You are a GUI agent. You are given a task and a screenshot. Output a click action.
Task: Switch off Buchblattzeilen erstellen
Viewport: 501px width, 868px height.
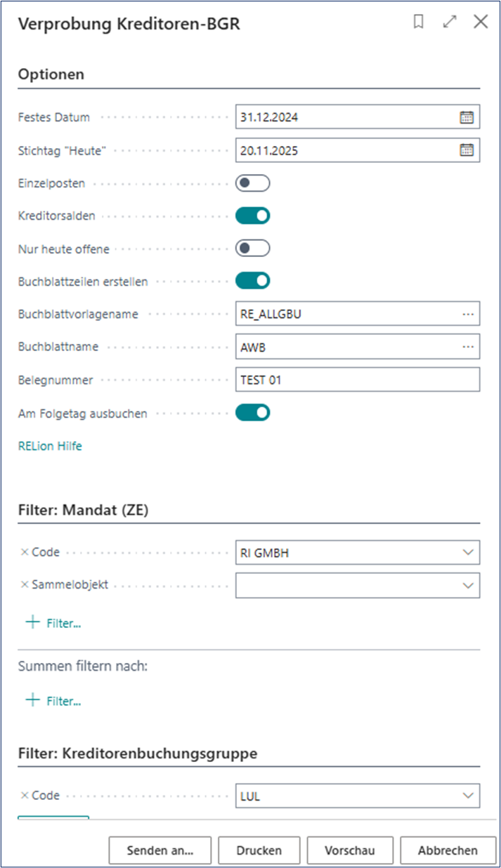tap(252, 281)
